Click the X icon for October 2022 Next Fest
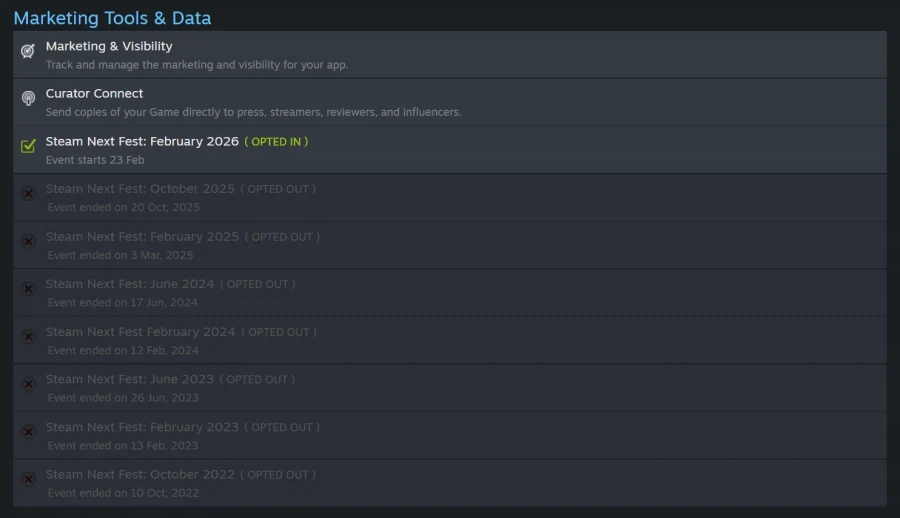Viewport: 900px width, 518px height. 28,478
